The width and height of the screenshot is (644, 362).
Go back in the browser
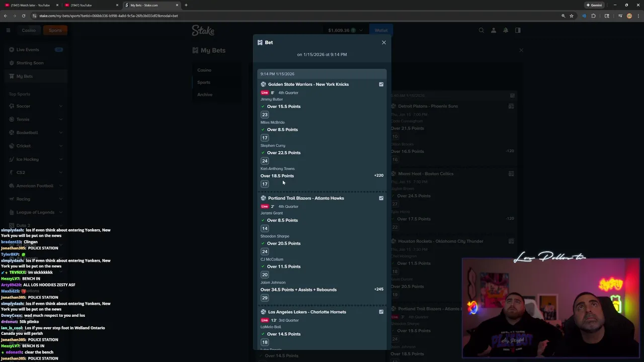point(6,16)
